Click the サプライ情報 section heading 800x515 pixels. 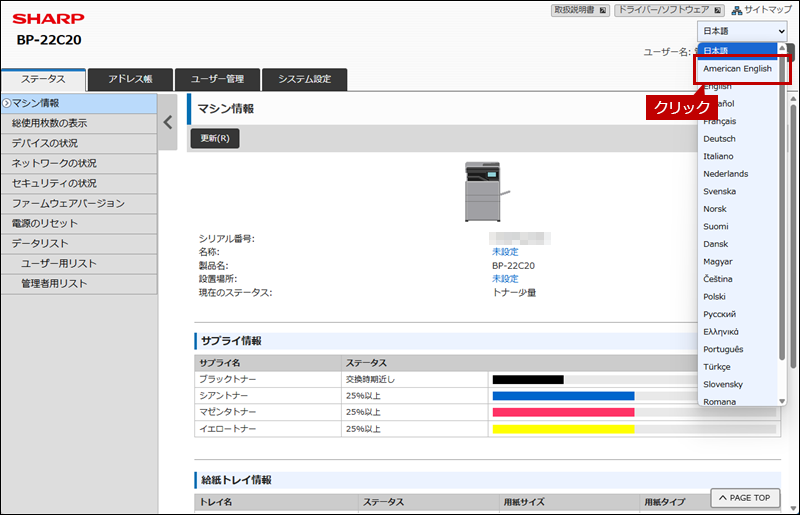click(x=231, y=341)
